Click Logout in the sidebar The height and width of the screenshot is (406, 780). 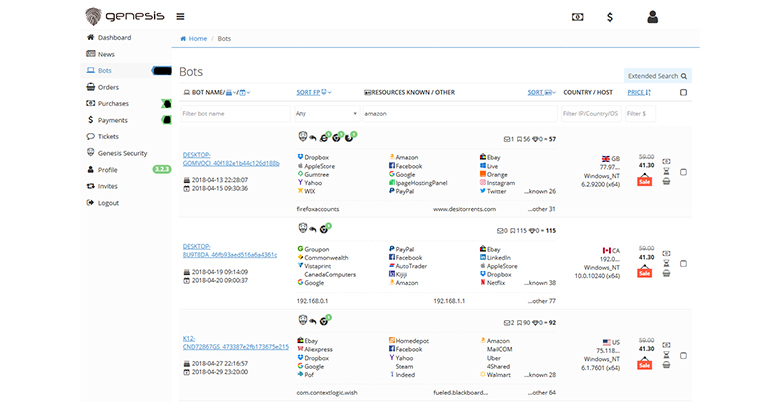pyautogui.click(x=108, y=203)
